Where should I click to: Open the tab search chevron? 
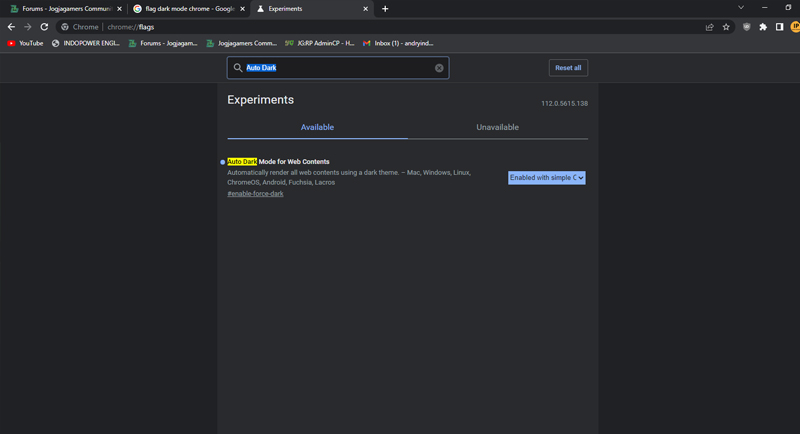click(741, 8)
